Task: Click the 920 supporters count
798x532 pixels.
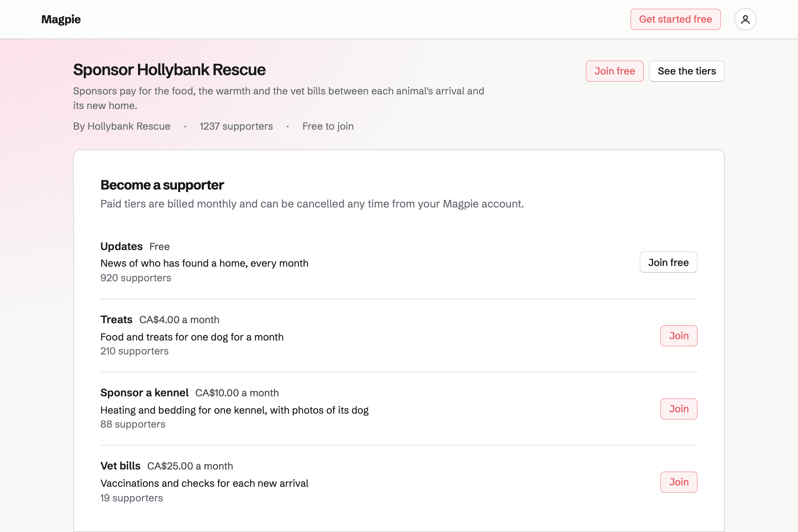Action: tap(136, 278)
